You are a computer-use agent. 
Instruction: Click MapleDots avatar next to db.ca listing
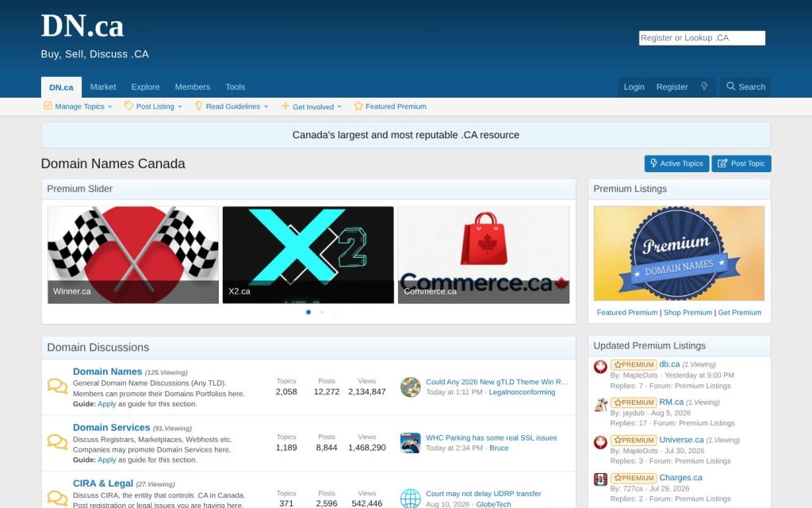click(x=600, y=367)
